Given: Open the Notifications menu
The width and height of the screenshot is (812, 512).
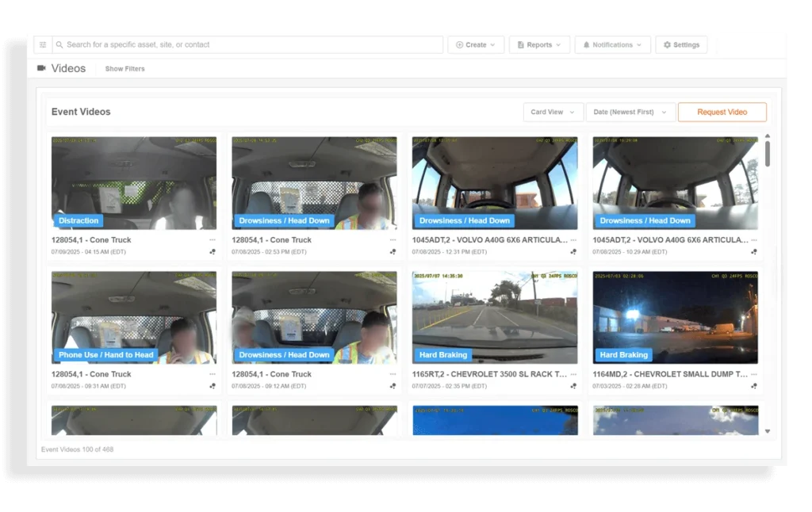Looking at the screenshot, I should (612, 45).
